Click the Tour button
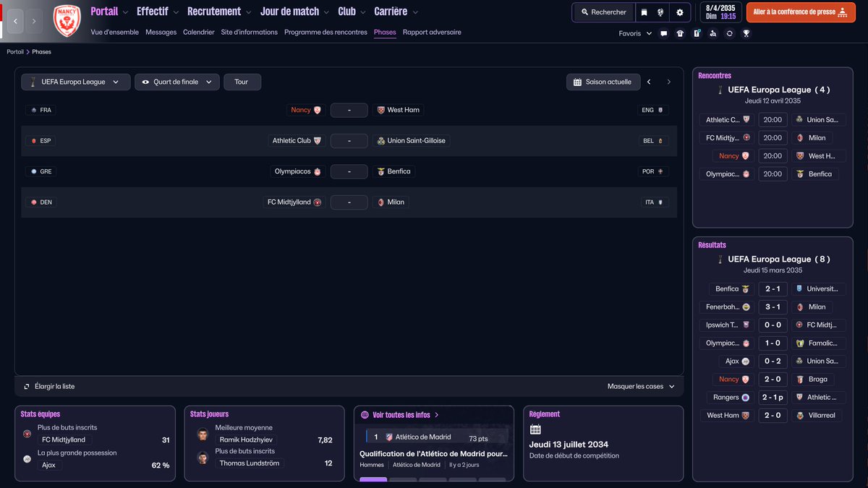The height and width of the screenshot is (488, 868). (x=242, y=82)
